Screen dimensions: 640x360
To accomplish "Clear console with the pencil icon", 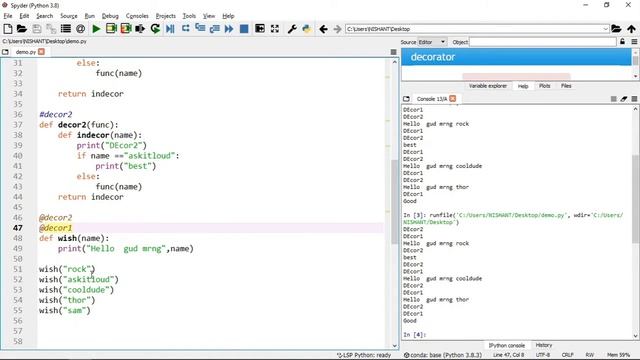I will click(x=624, y=99).
